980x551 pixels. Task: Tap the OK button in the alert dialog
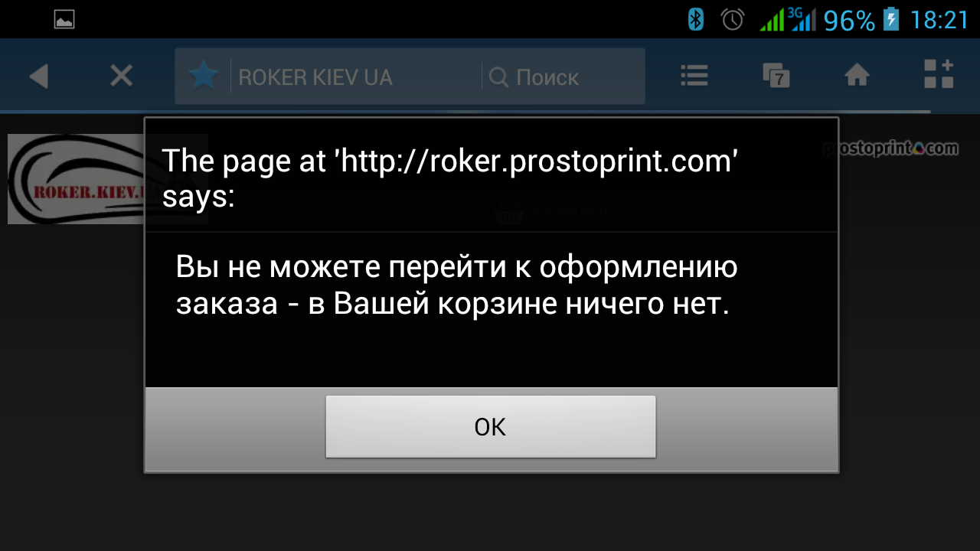tap(490, 427)
